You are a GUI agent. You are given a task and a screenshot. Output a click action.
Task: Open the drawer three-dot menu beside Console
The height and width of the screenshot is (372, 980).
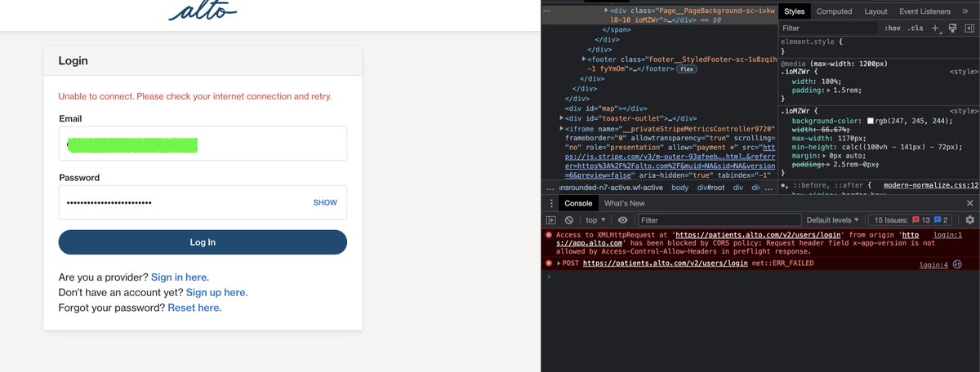click(550, 203)
